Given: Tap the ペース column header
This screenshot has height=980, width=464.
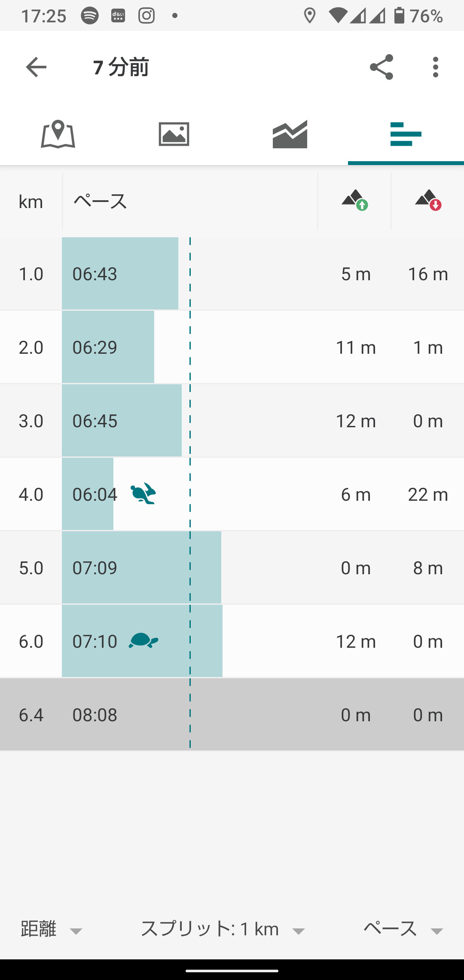Looking at the screenshot, I should point(101,201).
